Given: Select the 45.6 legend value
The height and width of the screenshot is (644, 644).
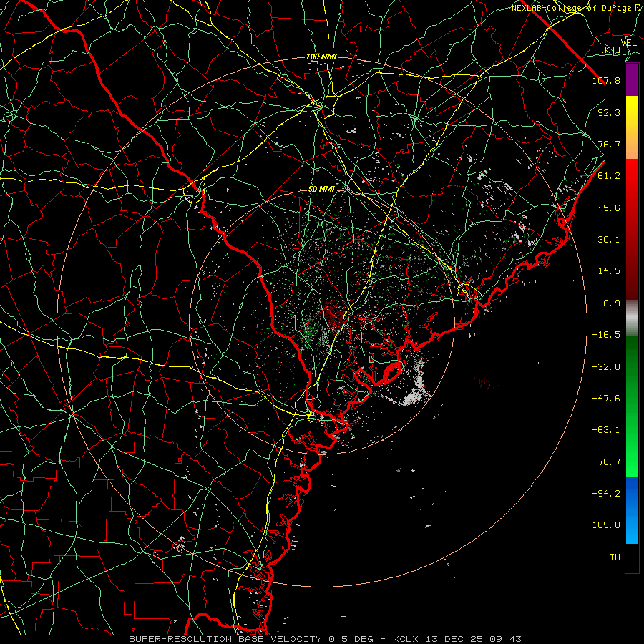Looking at the screenshot, I should point(609,208).
